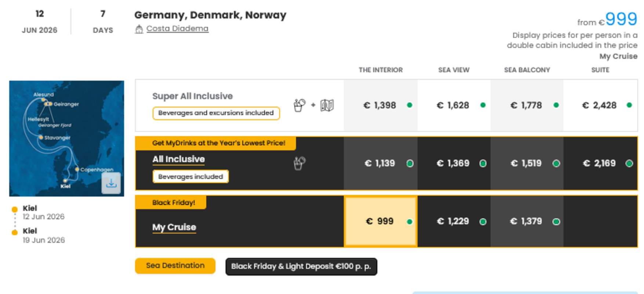Expand the All Inclusive package row
Image resolution: width=644 pixels, height=294 pixels.
[x=178, y=159]
